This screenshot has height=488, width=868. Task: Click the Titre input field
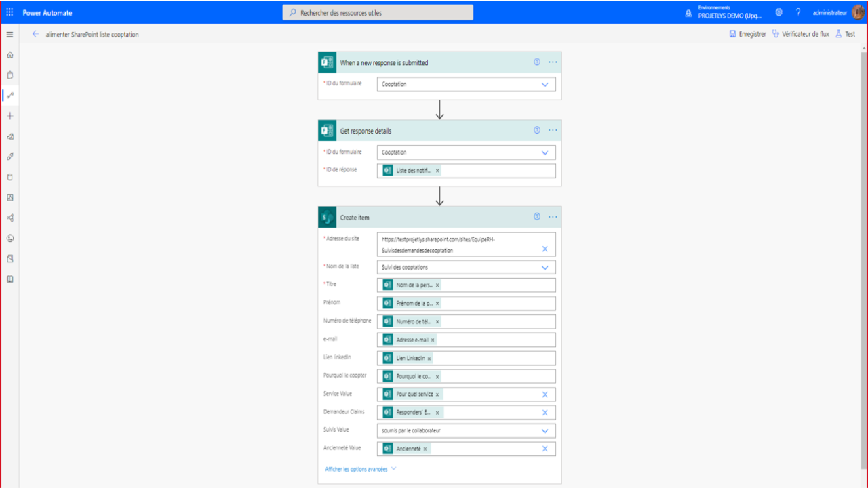point(467,285)
